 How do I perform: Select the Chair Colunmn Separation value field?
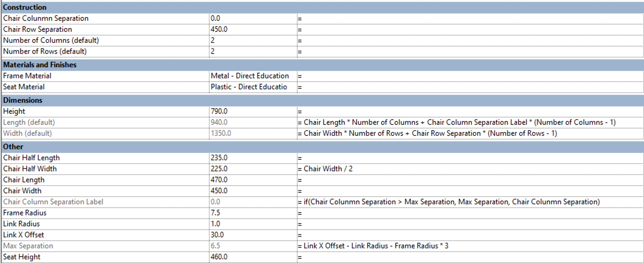253,18
